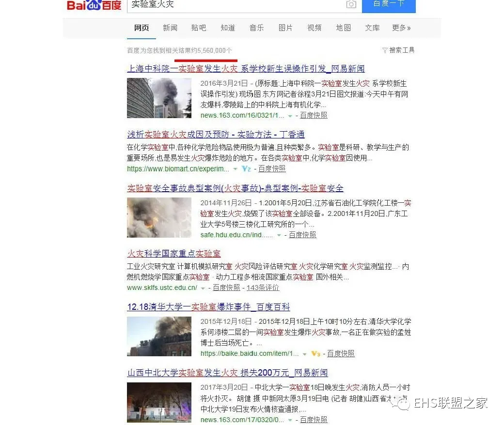Click the date 2015年12月18日
504x425 pixels.
tap(226, 321)
